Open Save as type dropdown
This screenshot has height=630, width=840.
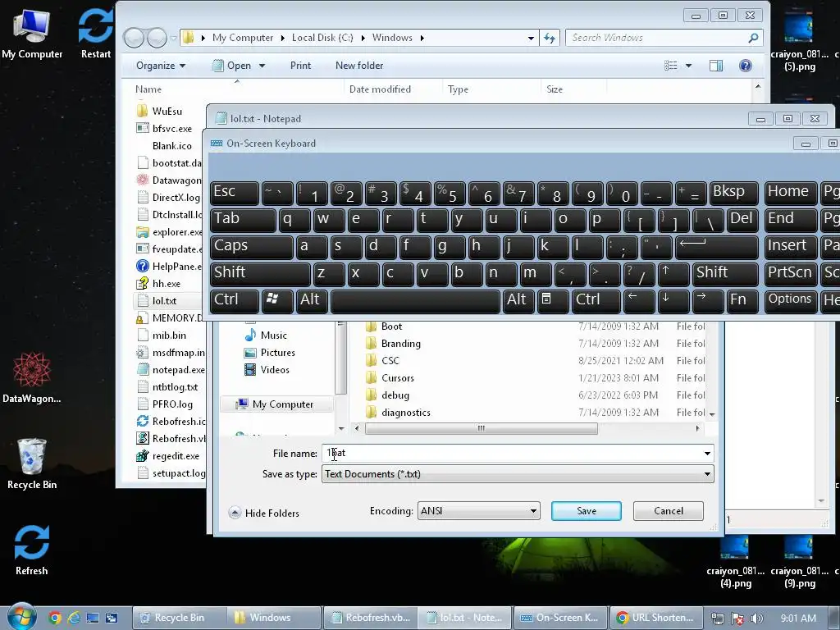coord(518,474)
